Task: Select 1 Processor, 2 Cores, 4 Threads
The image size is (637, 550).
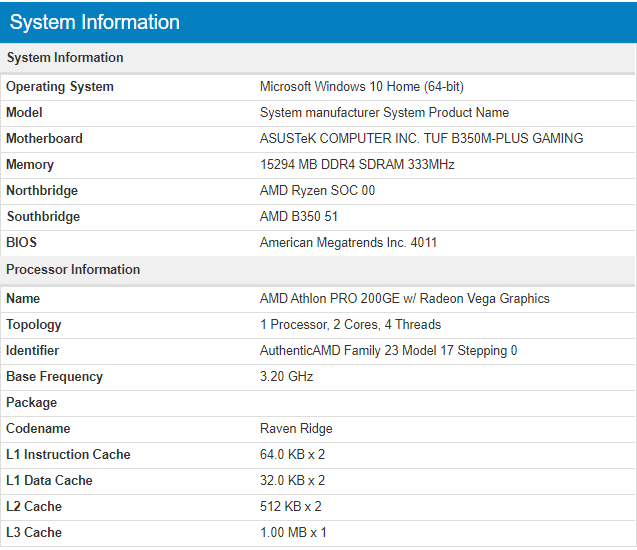Action: [350, 325]
